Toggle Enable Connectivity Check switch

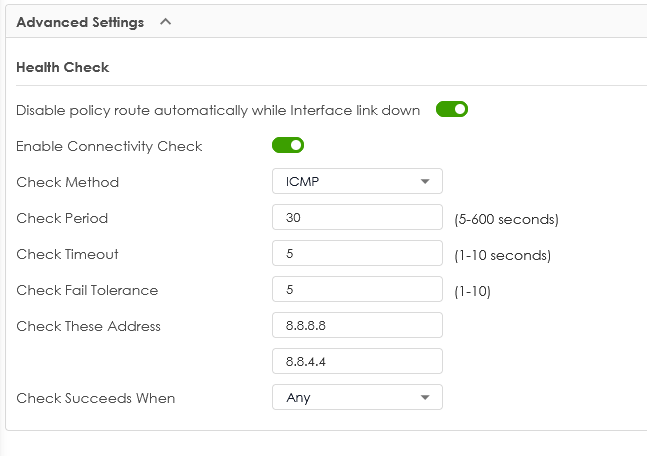point(288,145)
